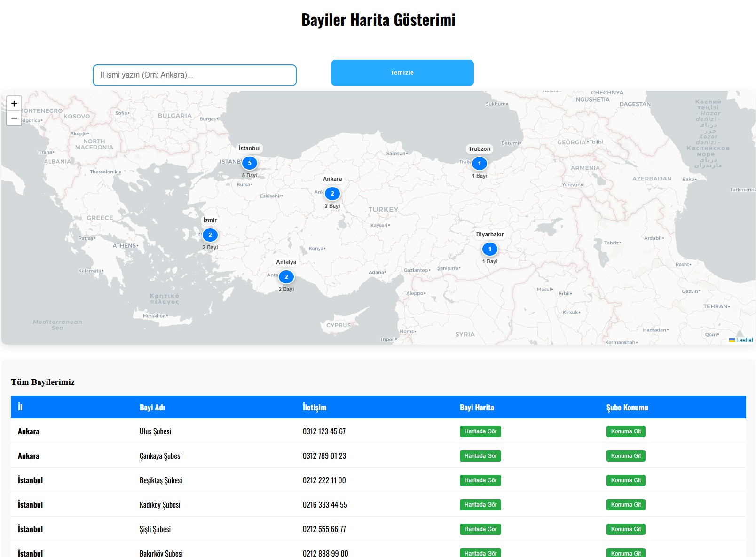
Task: Open the Trabzon marker on the map
Action: [x=480, y=163]
